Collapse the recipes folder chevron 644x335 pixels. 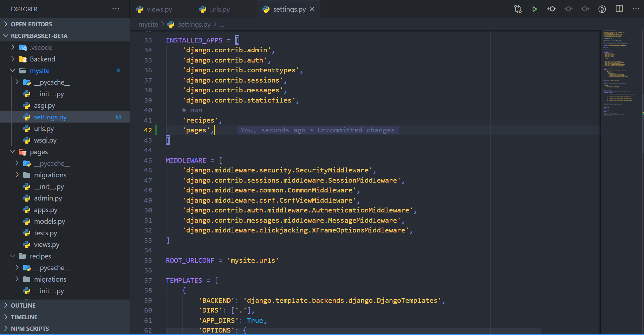tap(13, 256)
